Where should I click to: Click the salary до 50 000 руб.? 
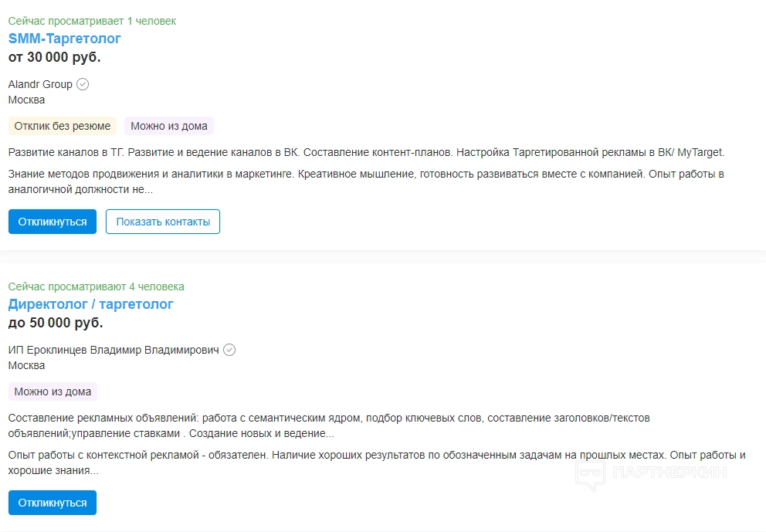pyautogui.click(x=56, y=323)
